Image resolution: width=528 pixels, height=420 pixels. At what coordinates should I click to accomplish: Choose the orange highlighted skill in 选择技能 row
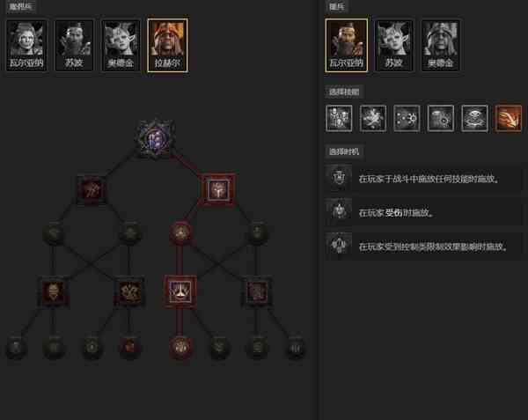click(x=509, y=118)
